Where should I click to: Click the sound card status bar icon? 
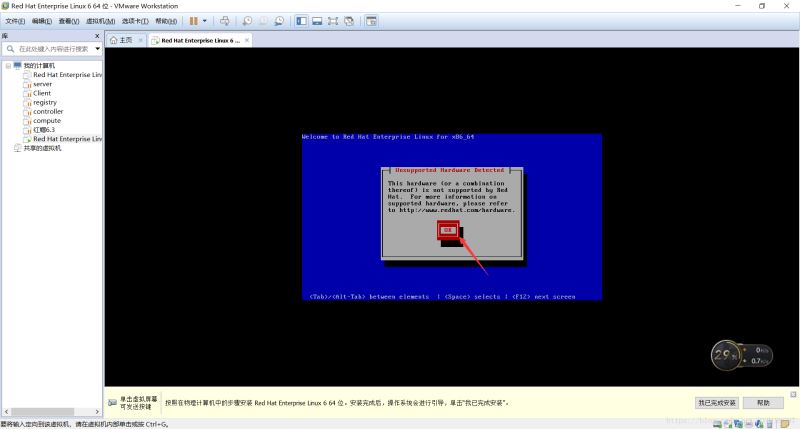(x=759, y=424)
